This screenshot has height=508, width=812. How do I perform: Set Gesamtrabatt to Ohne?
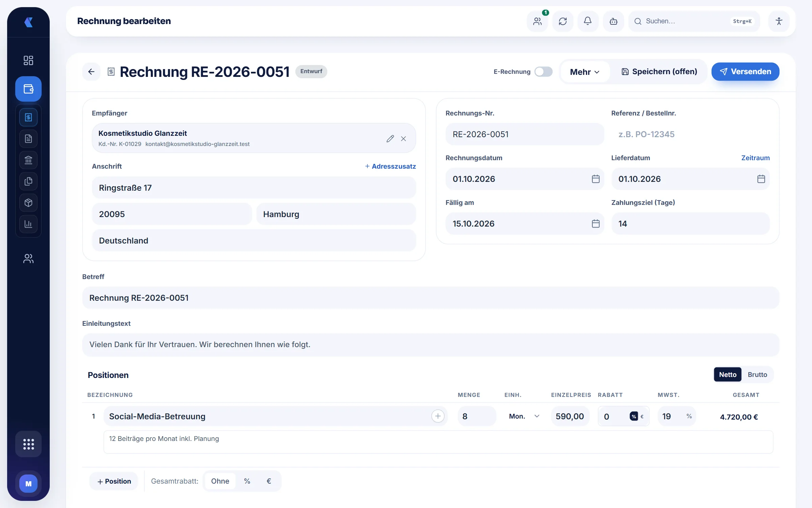[x=220, y=481]
